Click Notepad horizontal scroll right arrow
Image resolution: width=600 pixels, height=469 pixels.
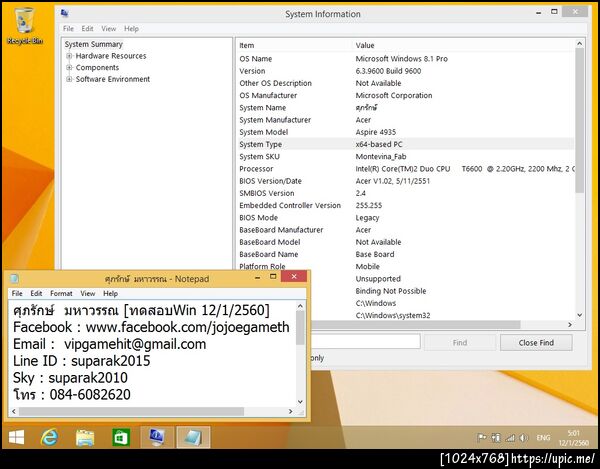[291, 412]
